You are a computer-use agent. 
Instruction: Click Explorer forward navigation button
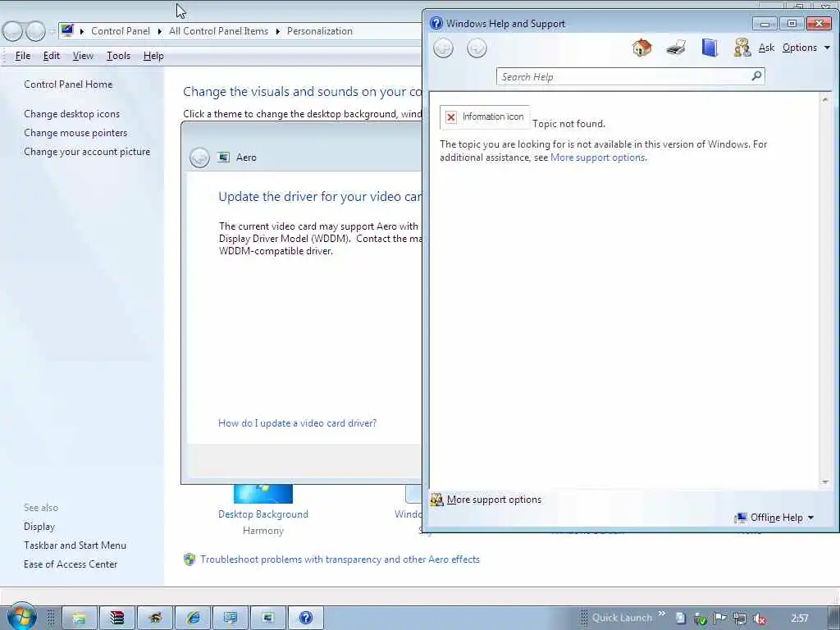coord(35,32)
